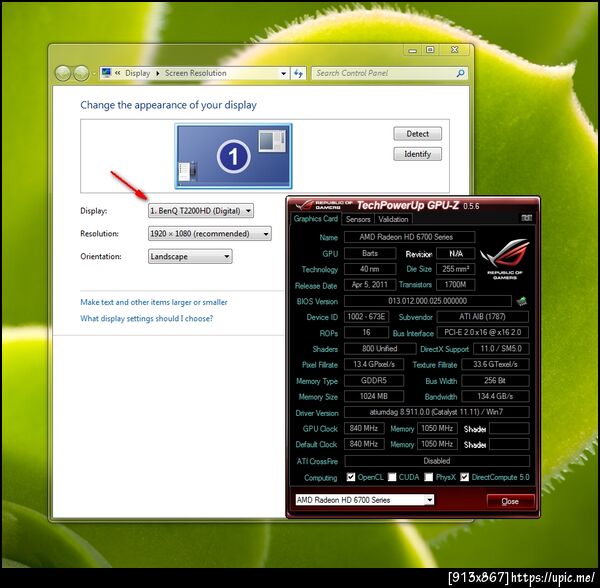Image resolution: width=600 pixels, height=588 pixels.
Task: Select monitor 1 thumbnail in display preview
Action: coord(233,156)
